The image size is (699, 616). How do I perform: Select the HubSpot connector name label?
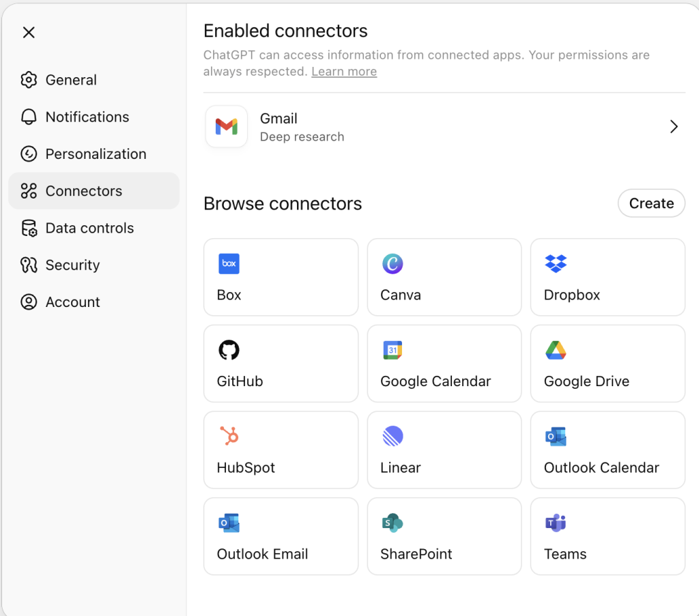pos(246,468)
